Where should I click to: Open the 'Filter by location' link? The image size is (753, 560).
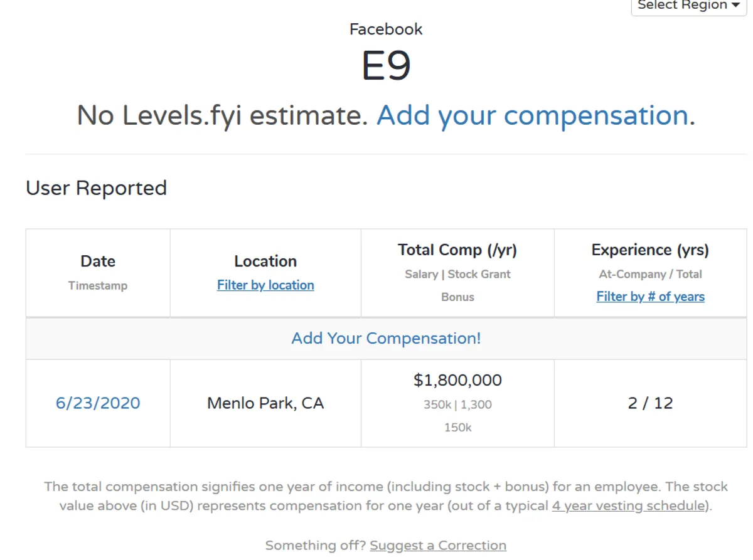click(265, 285)
